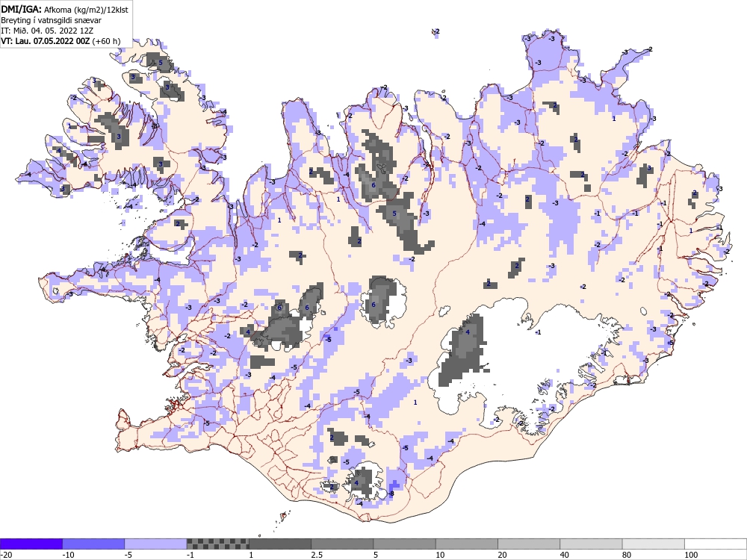Click the near-white 80 to 100 legend swatch

[654, 544]
